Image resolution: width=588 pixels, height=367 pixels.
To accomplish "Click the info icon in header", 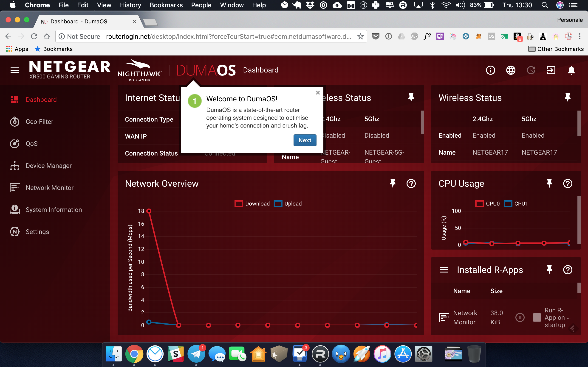I will pos(490,70).
